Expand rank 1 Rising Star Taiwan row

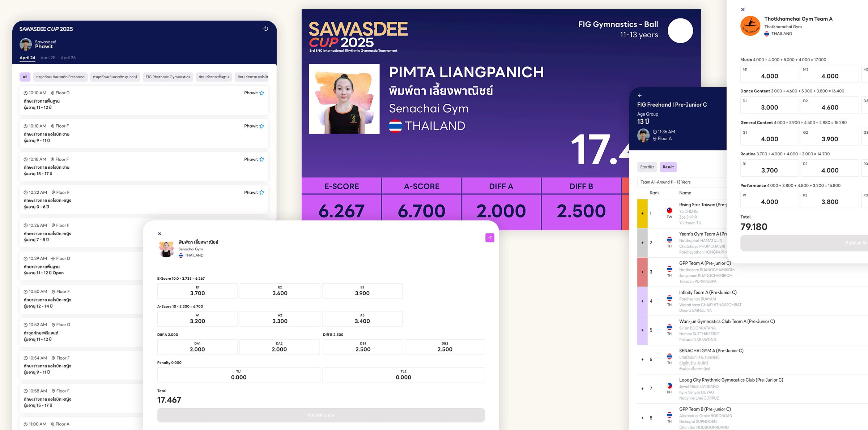(x=643, y=214)
